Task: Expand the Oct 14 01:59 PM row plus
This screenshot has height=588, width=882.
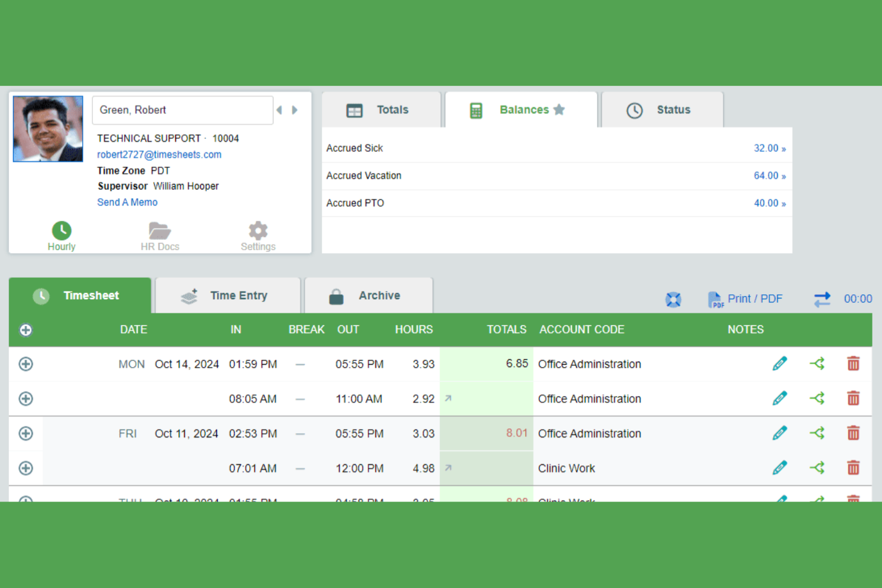Action: [x=26, y=364]
